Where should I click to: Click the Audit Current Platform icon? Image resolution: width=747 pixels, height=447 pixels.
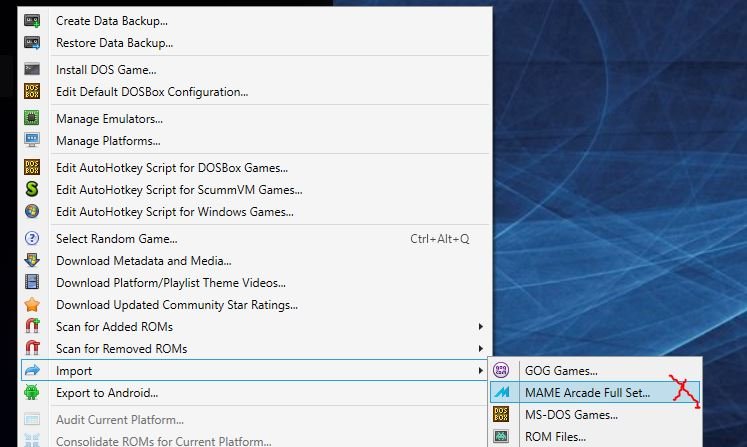[x=32, y=419]
